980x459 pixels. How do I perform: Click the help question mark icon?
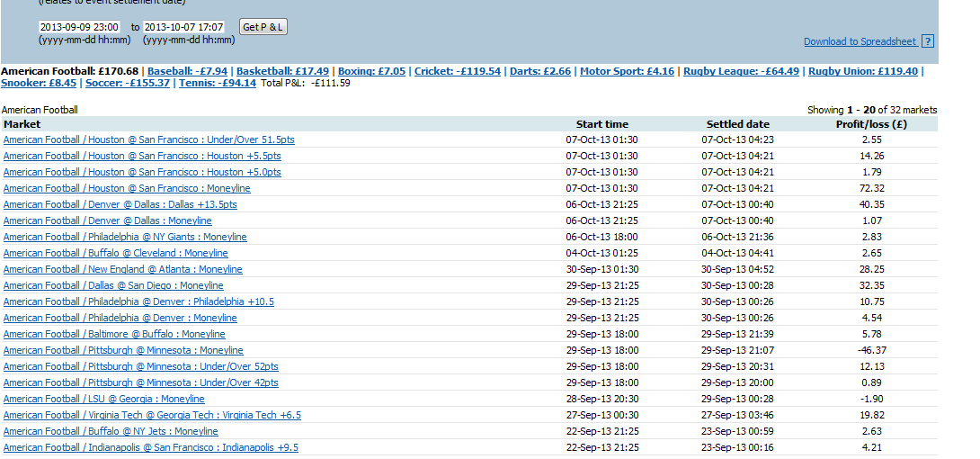tap(928, 42)
